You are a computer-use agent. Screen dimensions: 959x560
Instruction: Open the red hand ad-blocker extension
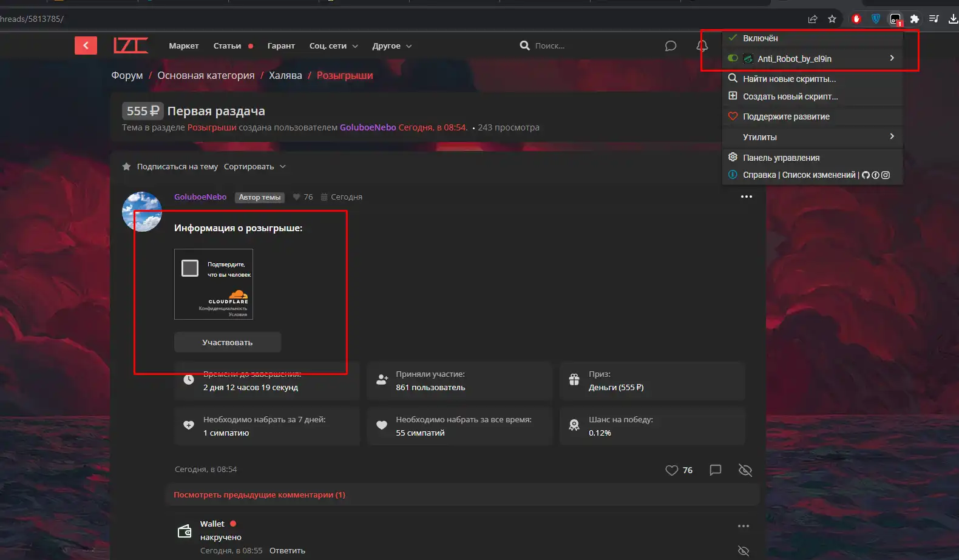coord(856,19)
